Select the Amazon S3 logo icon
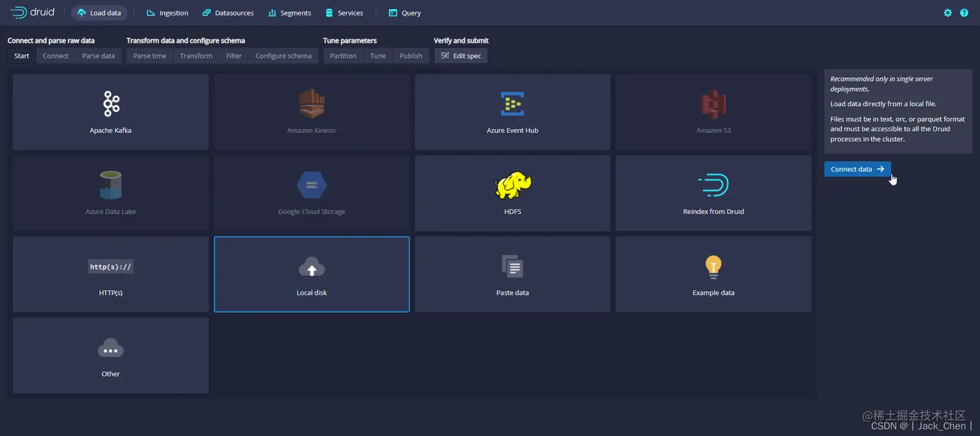 click(x=714, y=104)
